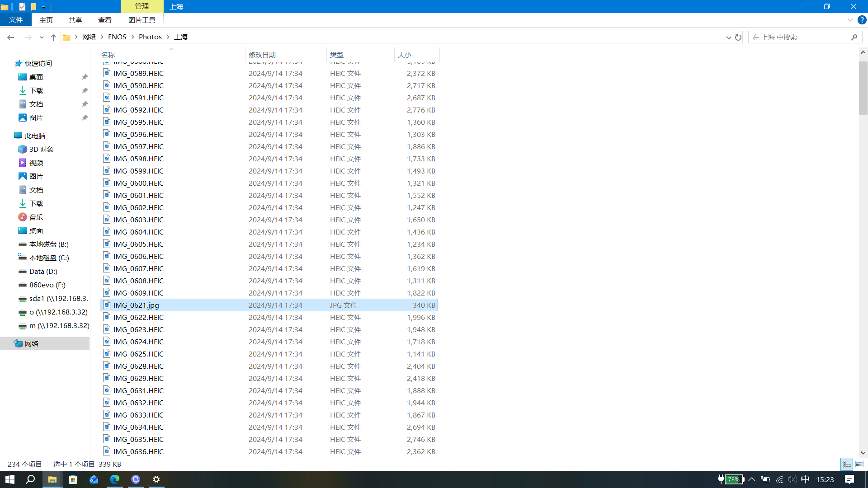868x488 pixels.
Task: Select Data (D:) drive in sidebar
Action: (x=43, y=272)
